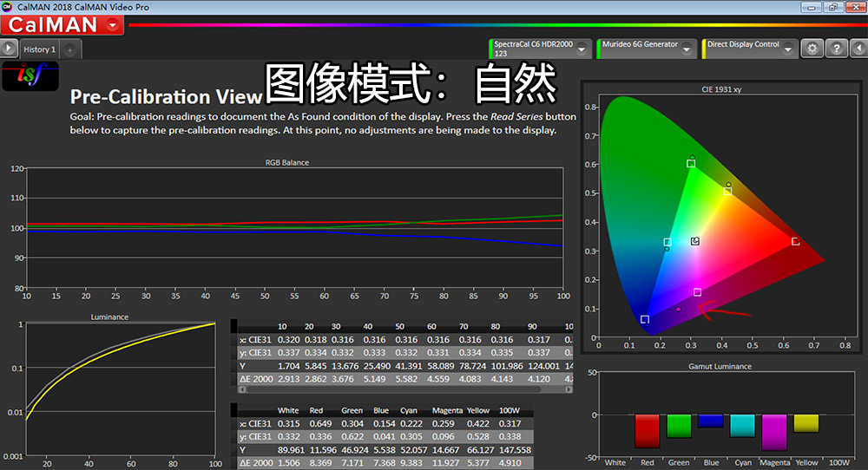This screenshot has width=868, height=470.
Task: Click the Gamut Luminance chart title
Action: click(720, 366)
